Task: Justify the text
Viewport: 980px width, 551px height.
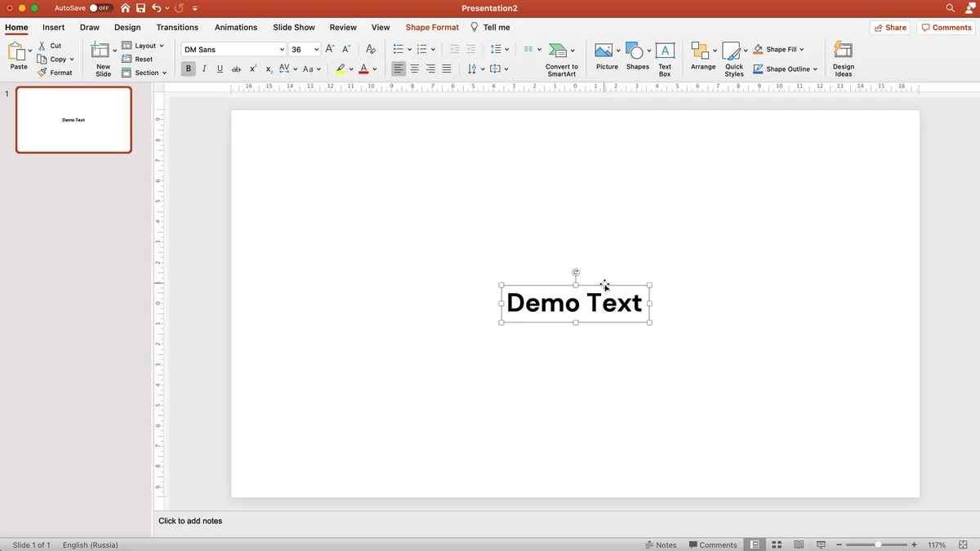Action: point(447,69)
